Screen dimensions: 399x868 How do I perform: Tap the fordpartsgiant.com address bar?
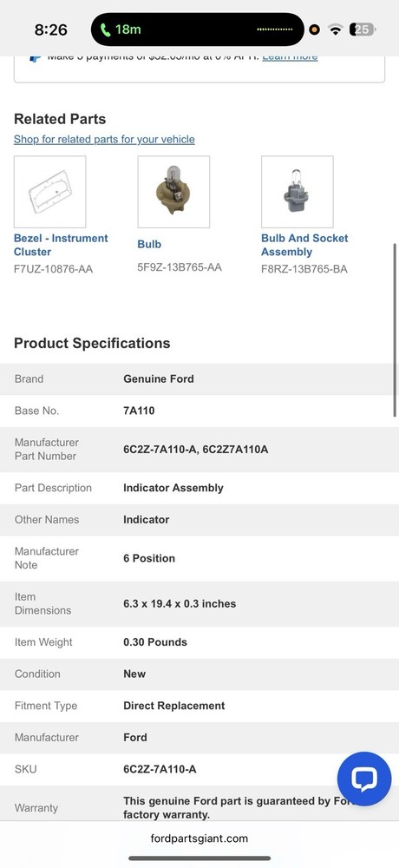click(x=199, y=838)
